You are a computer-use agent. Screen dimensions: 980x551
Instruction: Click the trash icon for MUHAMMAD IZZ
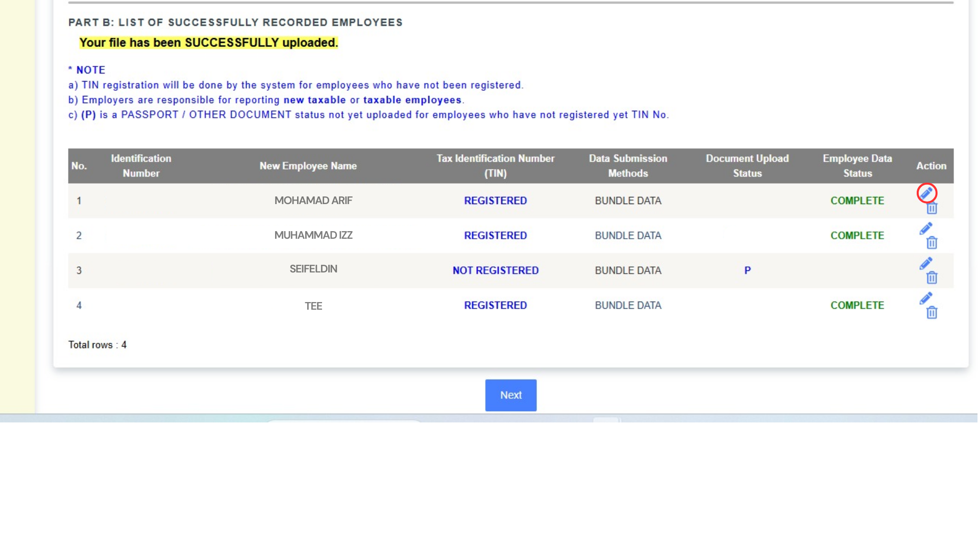point(932,243)
